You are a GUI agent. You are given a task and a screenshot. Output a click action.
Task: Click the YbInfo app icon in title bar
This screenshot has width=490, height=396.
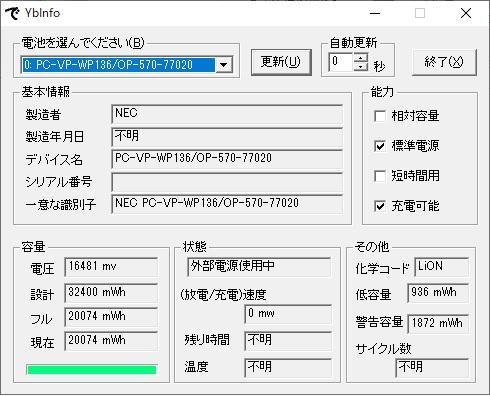click(x=12, y=13)
